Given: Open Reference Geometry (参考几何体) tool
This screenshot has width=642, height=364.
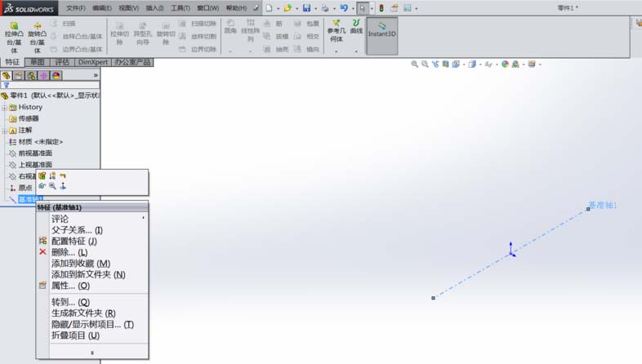Looking at the screenshot, I should click(337, 31).
